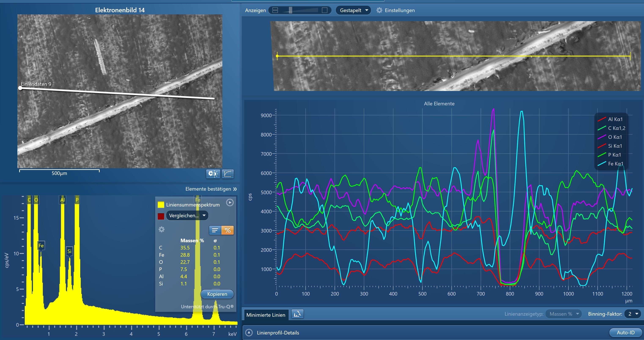This screenshot has height=340, width=644.
Task: Click the Si element label in spectrum
Action: pos(70,251)
